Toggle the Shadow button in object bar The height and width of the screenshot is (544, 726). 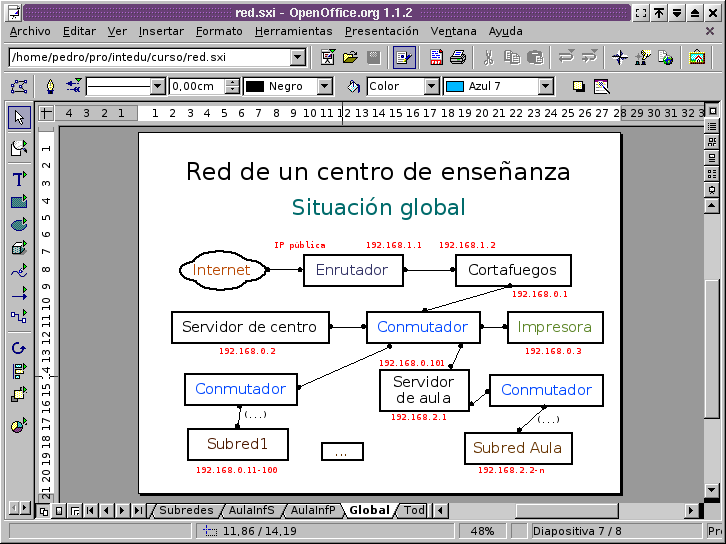click(578, 87)
